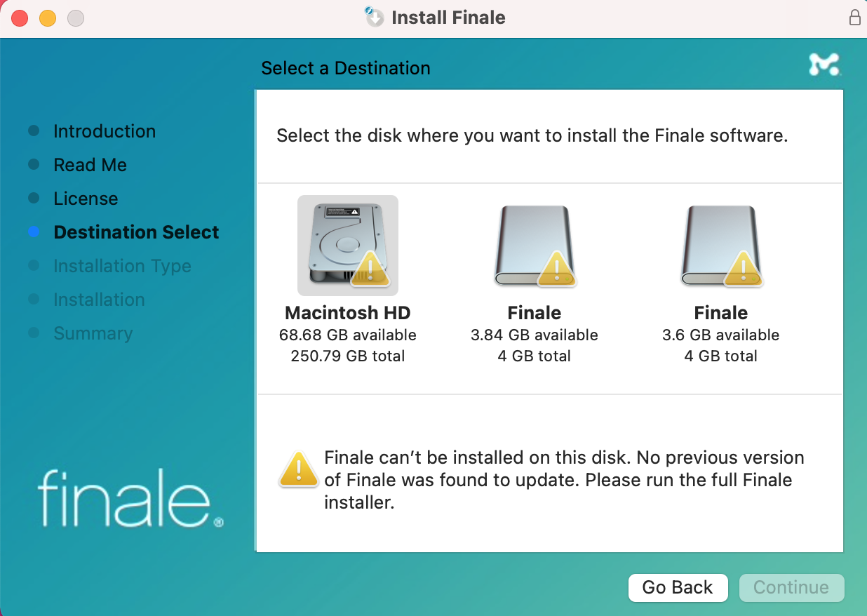Click the disabled Continue button
Viewport: 867px width, 616px height.
click(791, 587)
